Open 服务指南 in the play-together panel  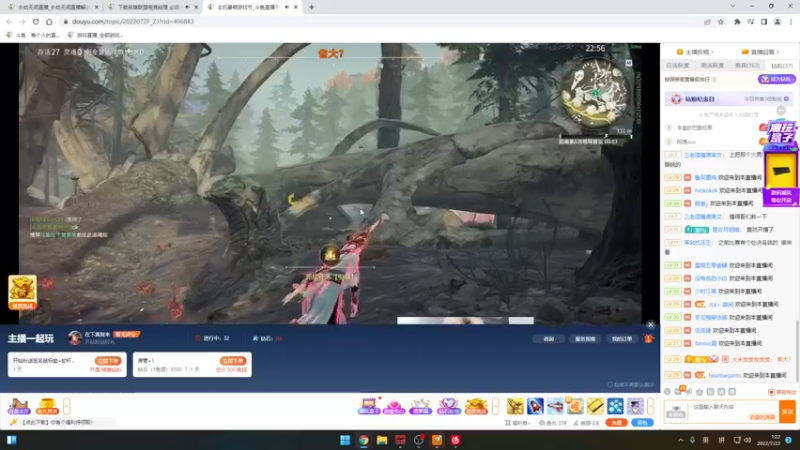tap(585, 339)
